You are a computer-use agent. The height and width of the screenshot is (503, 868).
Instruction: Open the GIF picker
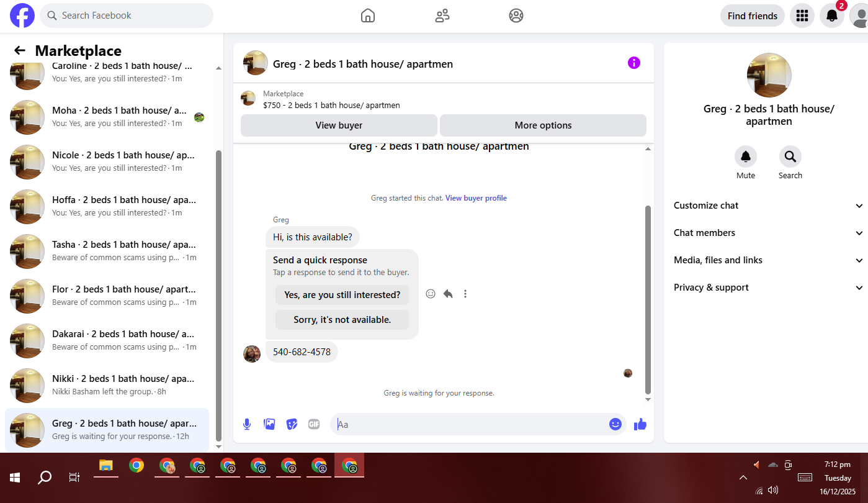314,424
